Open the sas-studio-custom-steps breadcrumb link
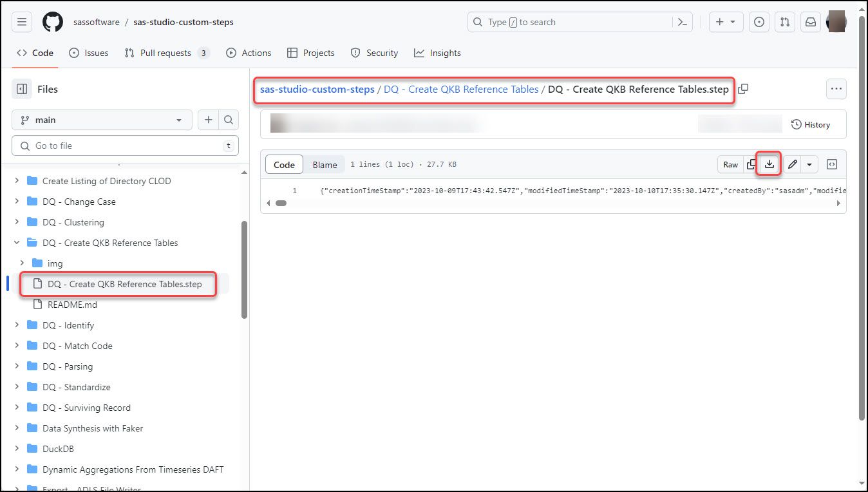Screen dimensions: 868x492 point(316,89)
